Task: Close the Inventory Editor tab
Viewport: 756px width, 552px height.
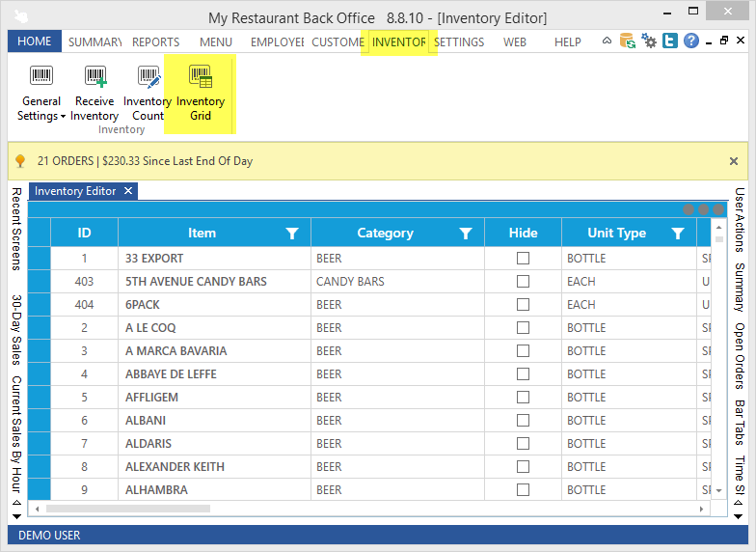Action: click(129, 191)
